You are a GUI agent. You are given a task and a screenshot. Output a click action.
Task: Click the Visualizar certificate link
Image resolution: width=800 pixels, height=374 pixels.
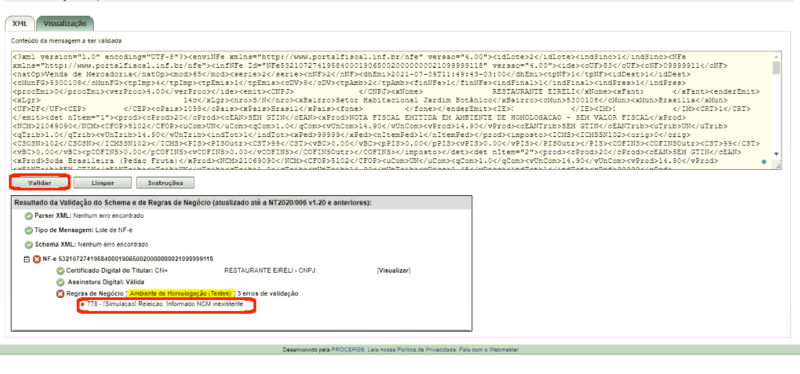[x=393, y=270]
